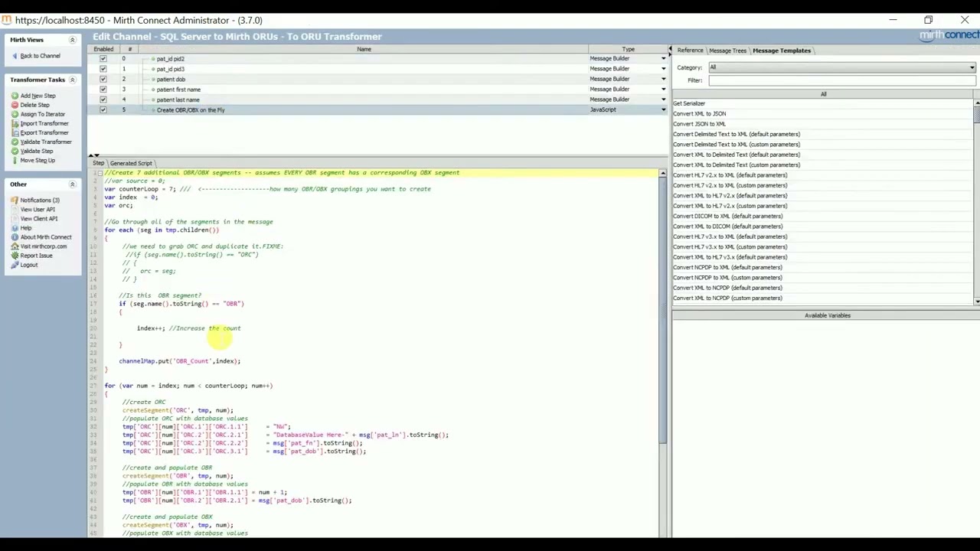
Task: Open Type dropdown for patient dob row
Action: (x=664, y=79)
